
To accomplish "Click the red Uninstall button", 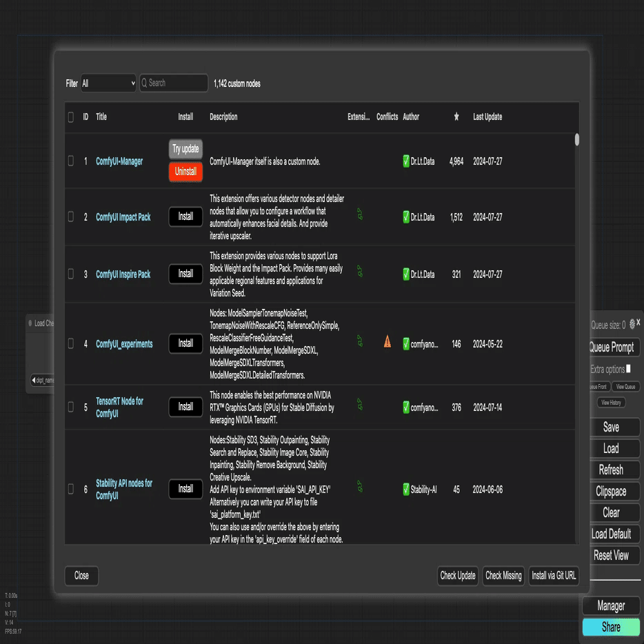I will coord(185,172).
